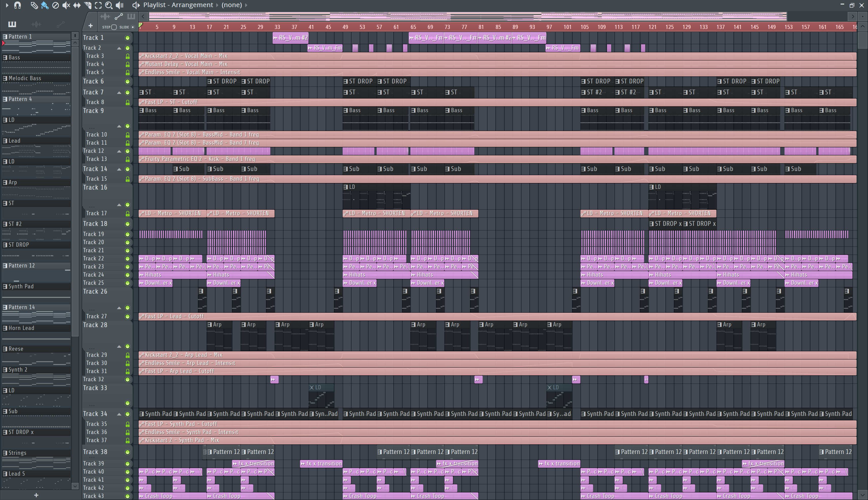Open the playlist options menu arrow
The width and height of the screenshot is (868, 500).
[7, 5]
